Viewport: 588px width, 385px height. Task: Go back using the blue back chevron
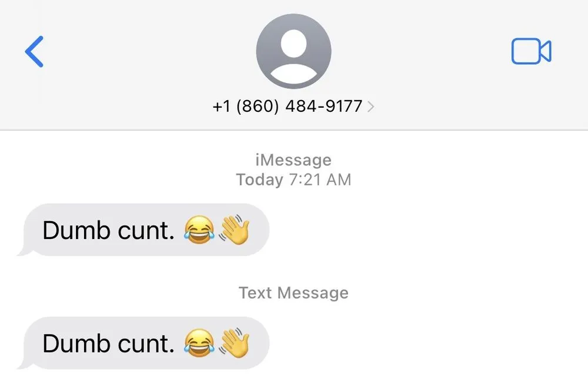(x=34, y=52)
